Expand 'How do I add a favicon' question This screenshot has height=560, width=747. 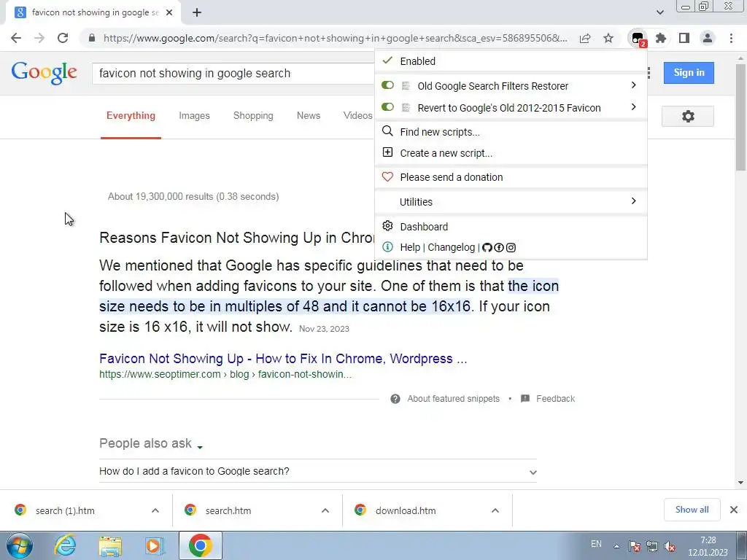(318, 472)
